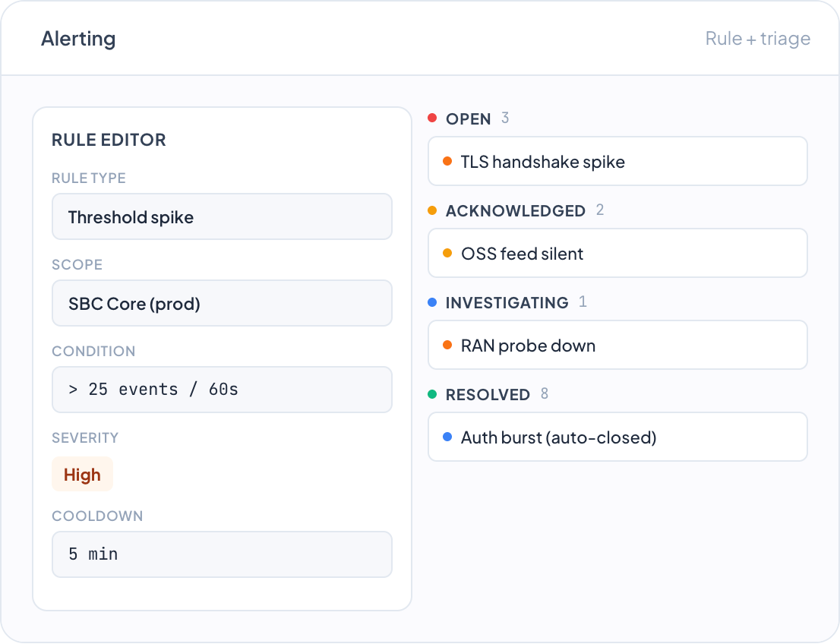
Task: Open the Rule type field Threshold spike
Action: [222, 216]
